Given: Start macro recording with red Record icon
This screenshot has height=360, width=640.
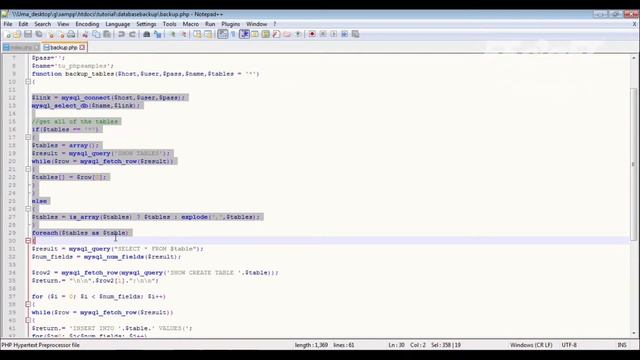Looking at the screenshot, I should [x=312, y=34].
